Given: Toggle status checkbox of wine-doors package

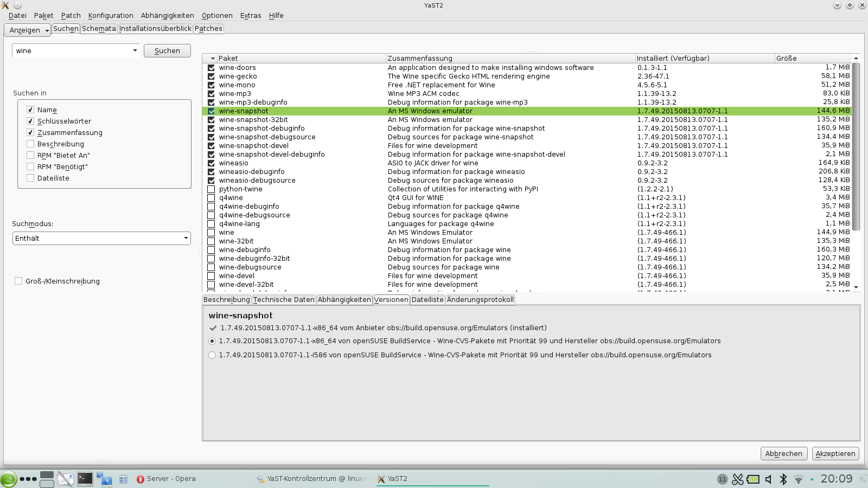Looking at the screenshot, I should coord(211,68).
